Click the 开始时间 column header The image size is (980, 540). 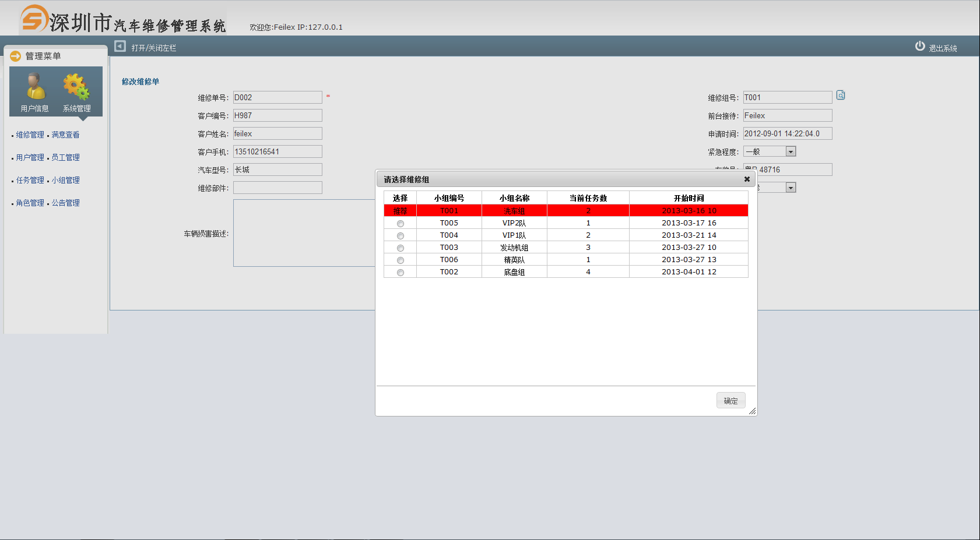pos(689,198)
